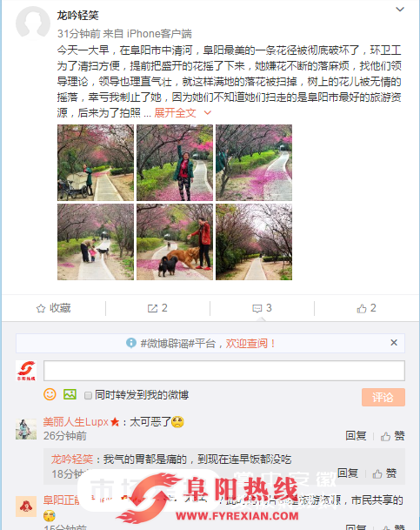Click the 收藏 star icon
The width and height of the screenshot is (420, 530).
pos(41,308)
